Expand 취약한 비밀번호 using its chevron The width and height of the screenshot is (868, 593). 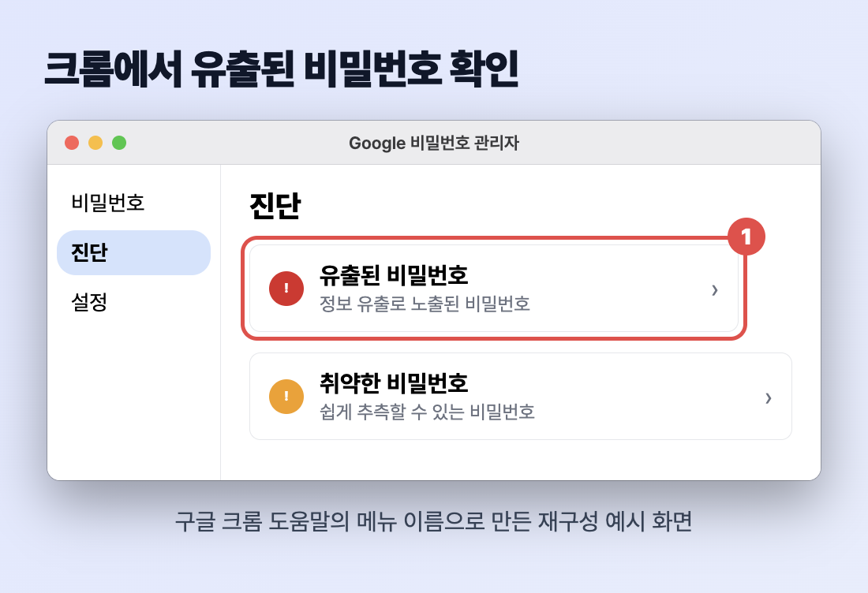tap(769, 397)
